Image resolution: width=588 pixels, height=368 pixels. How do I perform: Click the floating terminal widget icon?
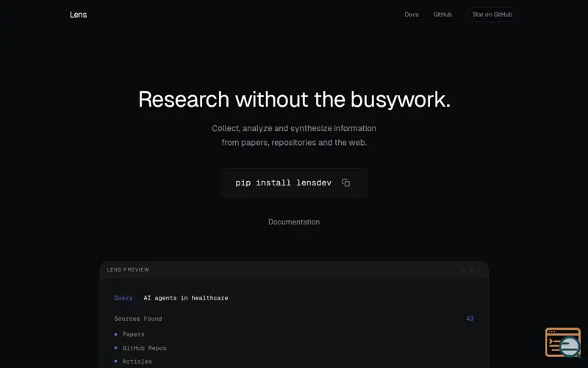[563, 342]
